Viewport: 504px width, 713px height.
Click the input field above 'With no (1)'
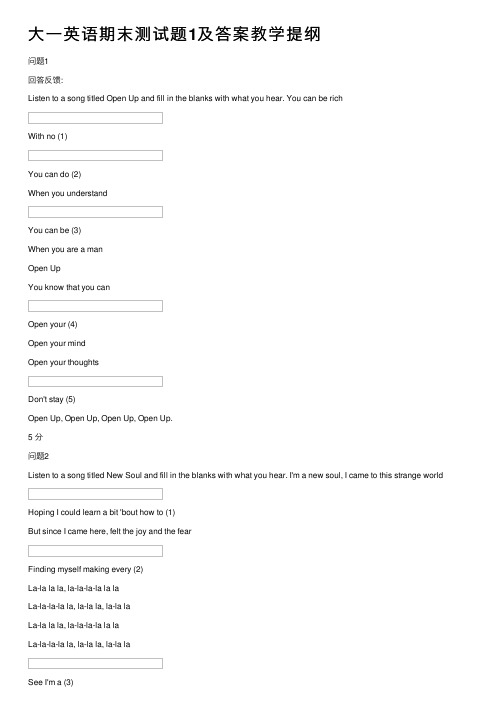tap(95, 118)
